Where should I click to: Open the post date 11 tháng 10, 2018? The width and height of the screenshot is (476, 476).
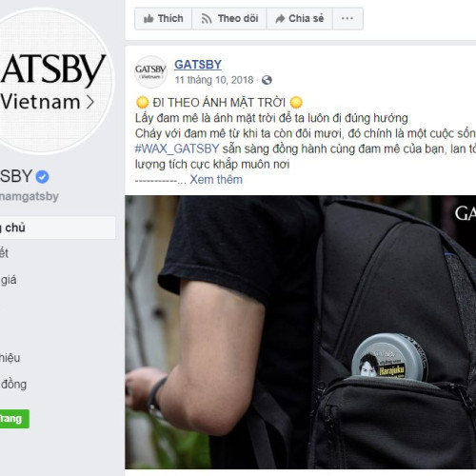[214, 80]
